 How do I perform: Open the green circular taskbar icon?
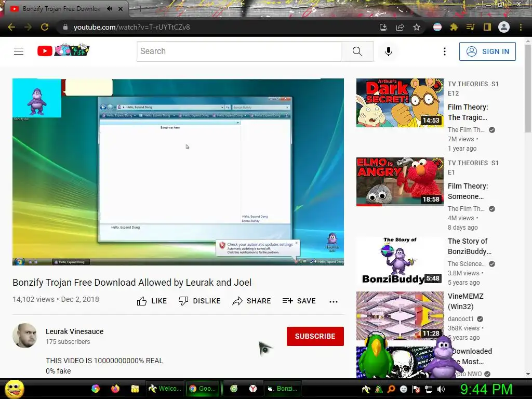(x=234, y=389)
